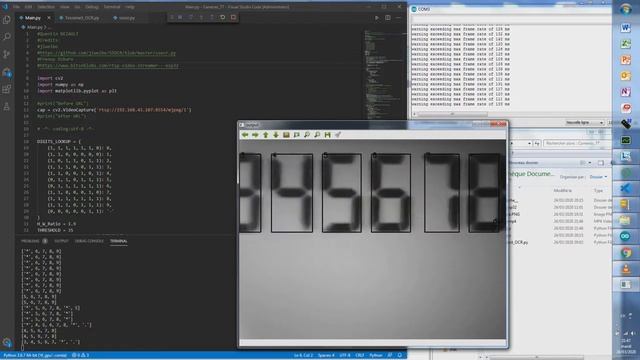Open the editor More Actions ellipsis
Image resolution: width=640 pixels, height=360 pixels.
click(398, 18)
